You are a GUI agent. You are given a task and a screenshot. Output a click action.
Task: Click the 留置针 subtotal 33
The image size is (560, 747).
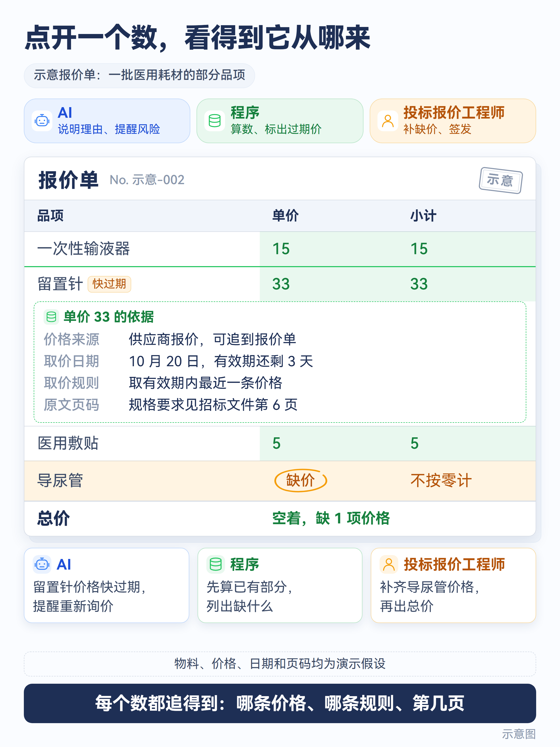[419, 284]
